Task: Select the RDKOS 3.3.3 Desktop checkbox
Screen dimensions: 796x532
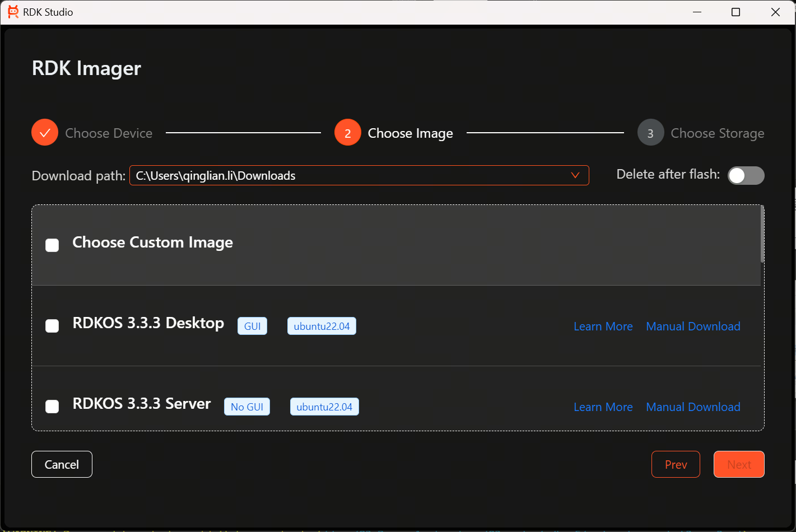Action: 52,325
